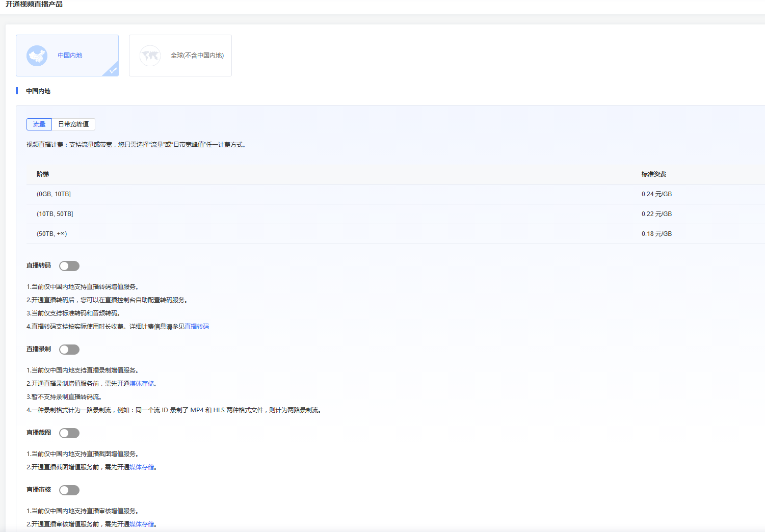
Task: Toggle the 直播截图 switch on
Action: (x=69, y=433)
